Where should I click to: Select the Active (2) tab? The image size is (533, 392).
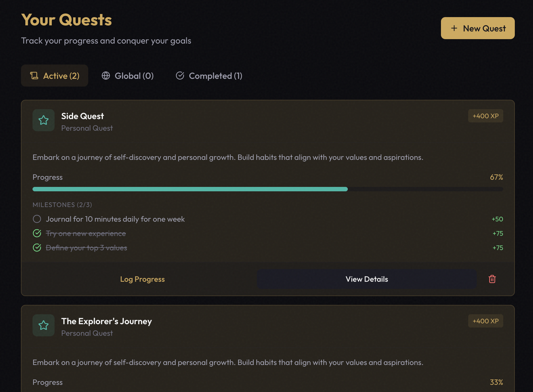pos(55,76)
